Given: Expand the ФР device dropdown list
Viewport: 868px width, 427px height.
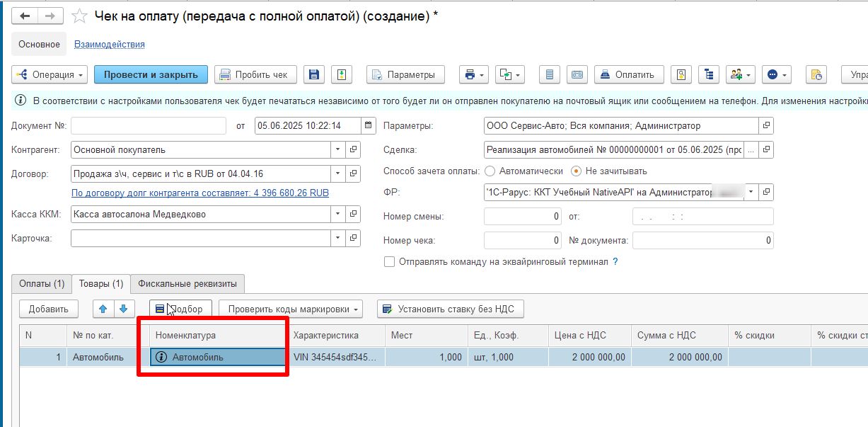Looking at the screenshot, I should click(751, 192).
